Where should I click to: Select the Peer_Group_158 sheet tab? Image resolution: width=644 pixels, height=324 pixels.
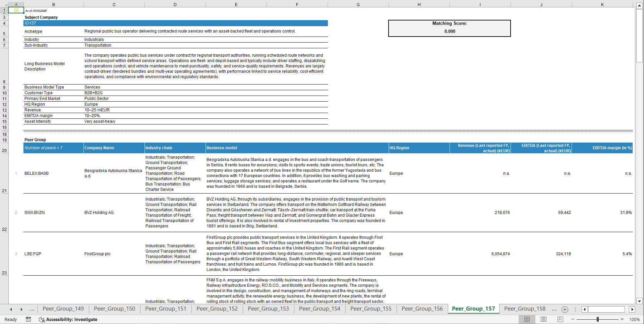tap(524, 309)
